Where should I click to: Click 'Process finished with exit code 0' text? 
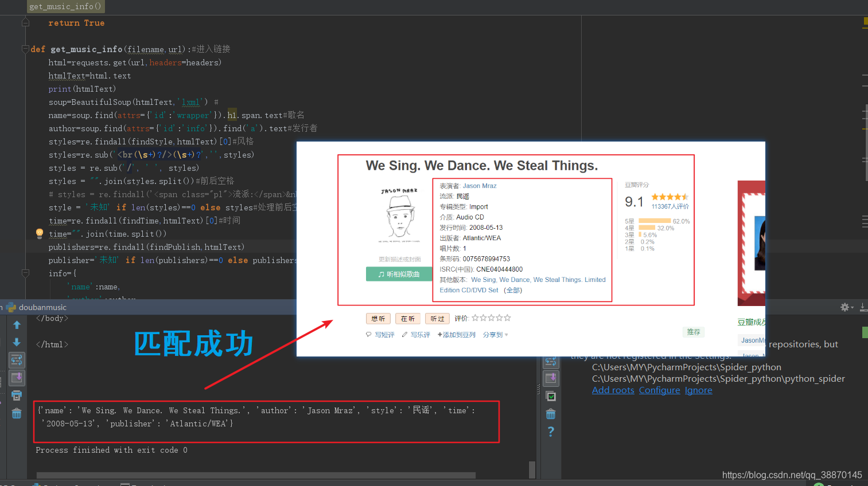pyautogui.click(x=111, y=450)
